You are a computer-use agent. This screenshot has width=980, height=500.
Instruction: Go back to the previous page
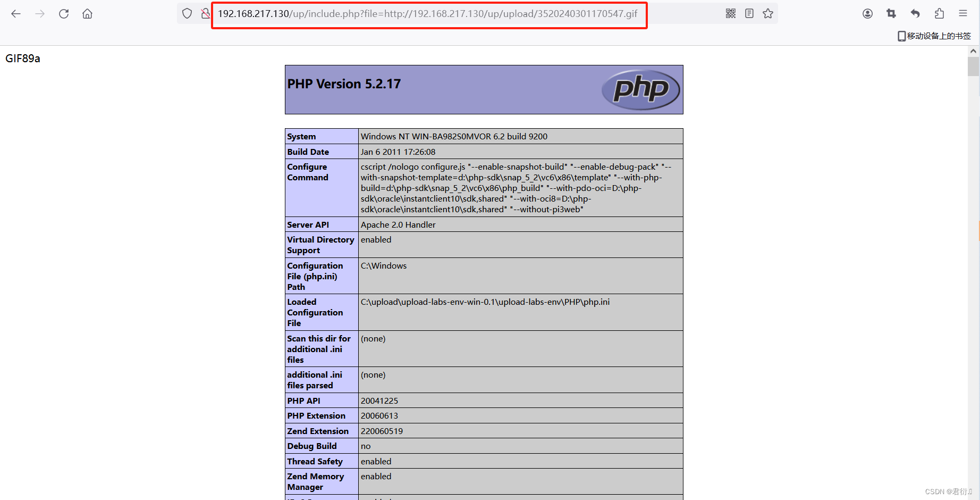tap(16, 14)
